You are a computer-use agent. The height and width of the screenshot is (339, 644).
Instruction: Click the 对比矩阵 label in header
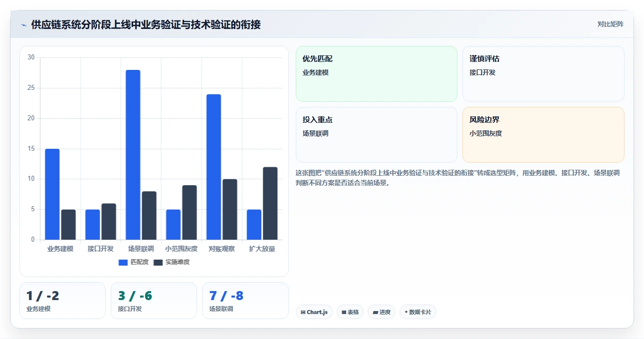pos(610,24)
